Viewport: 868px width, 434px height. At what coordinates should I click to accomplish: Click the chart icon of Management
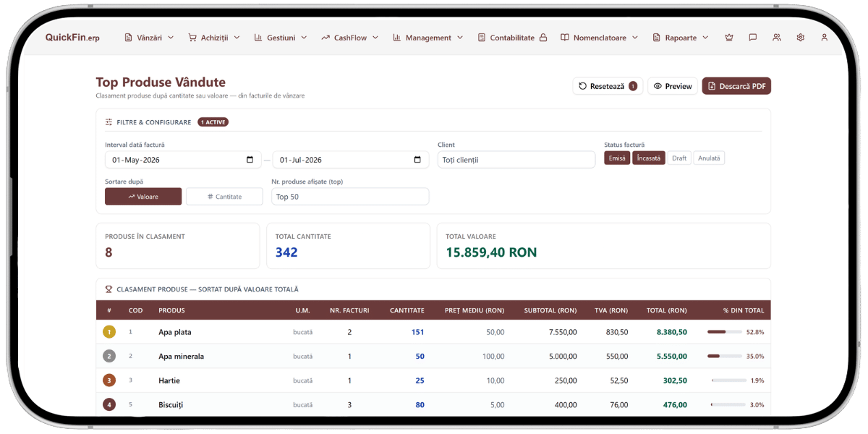pos(397,38)
